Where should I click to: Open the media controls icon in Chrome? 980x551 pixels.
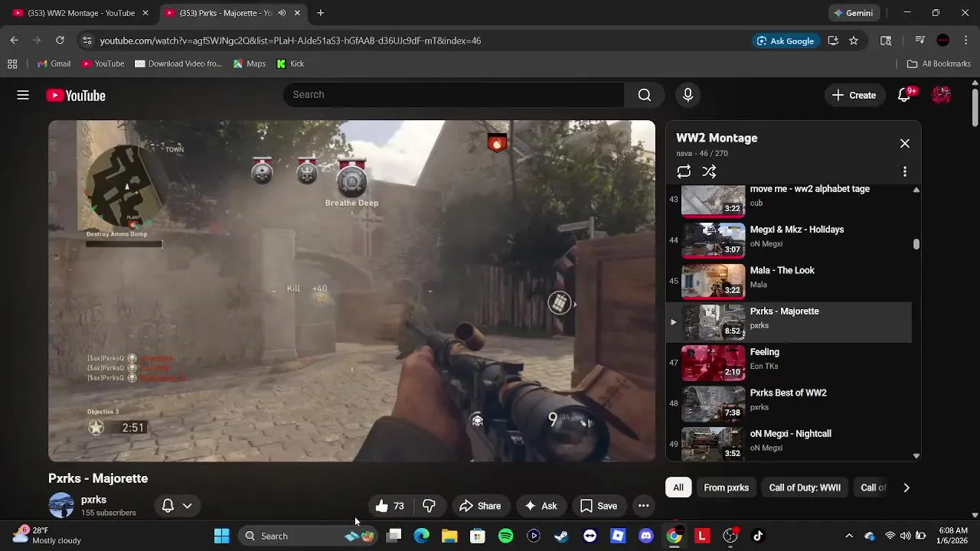point(920,41)
